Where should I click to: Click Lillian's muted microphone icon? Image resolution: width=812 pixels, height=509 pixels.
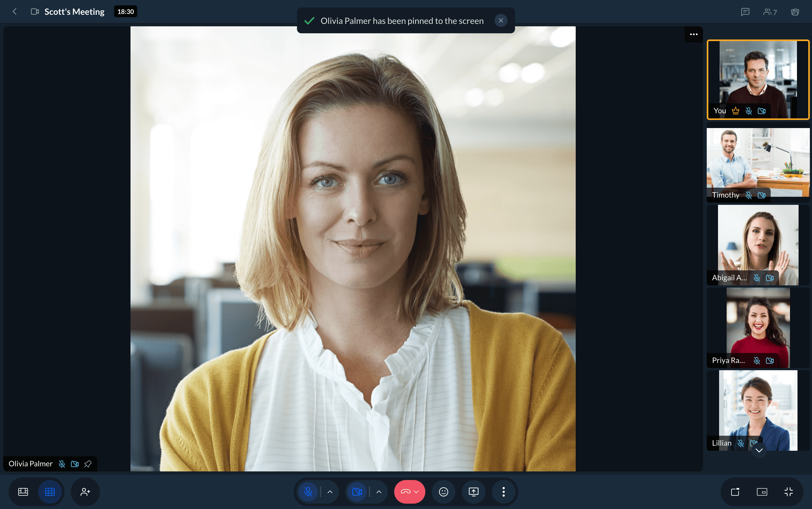[x=741, y=443]
